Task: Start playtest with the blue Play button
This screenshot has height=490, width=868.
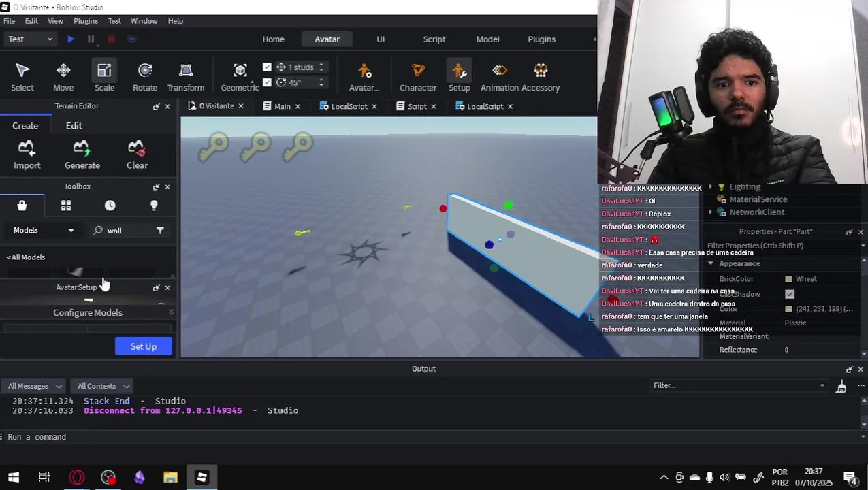Action: pyautogui.click(x=71, y=39)
